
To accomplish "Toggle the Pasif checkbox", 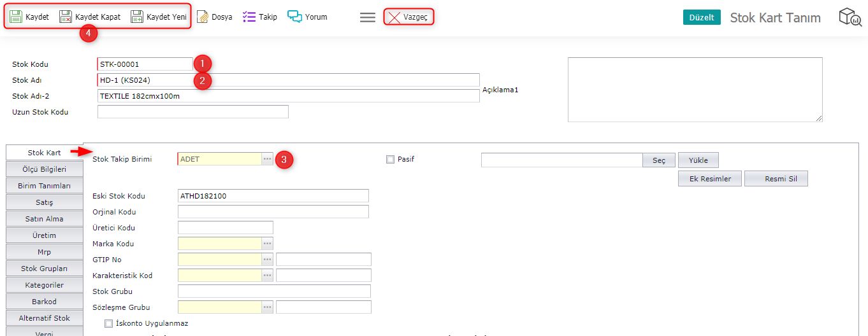I will tap(391, 159).
